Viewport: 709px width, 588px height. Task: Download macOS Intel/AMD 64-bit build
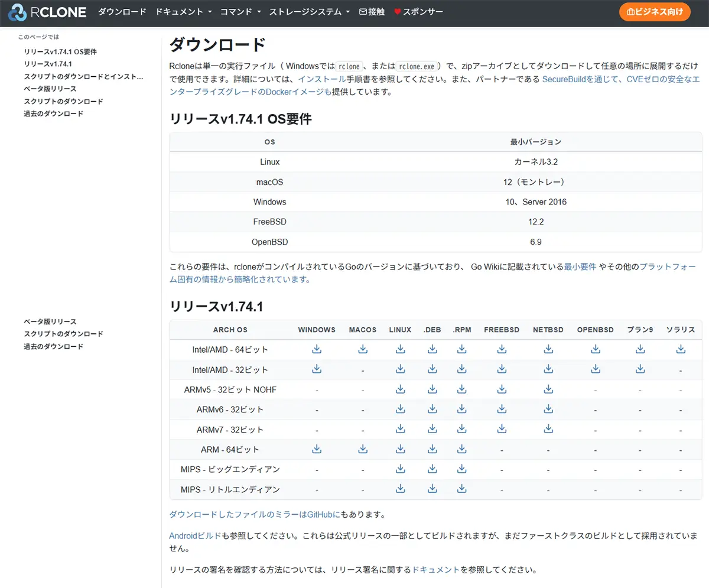[x=363, y=349]
